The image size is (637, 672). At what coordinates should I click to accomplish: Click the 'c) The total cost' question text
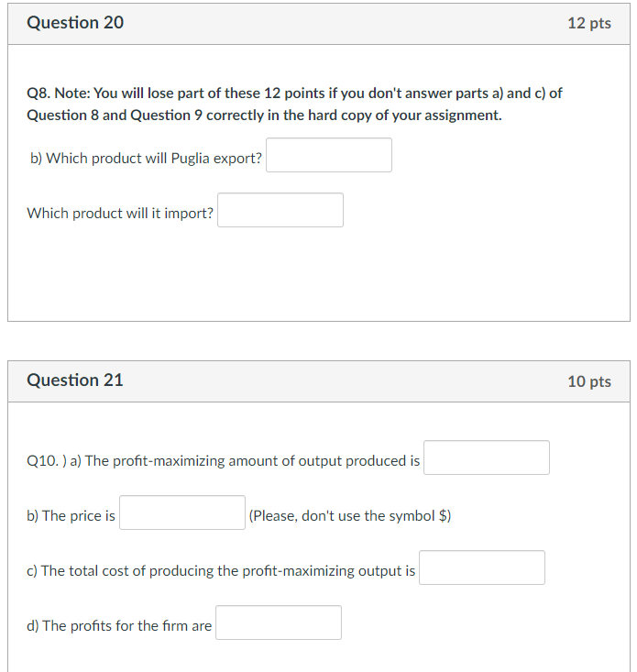pos(221,571)
